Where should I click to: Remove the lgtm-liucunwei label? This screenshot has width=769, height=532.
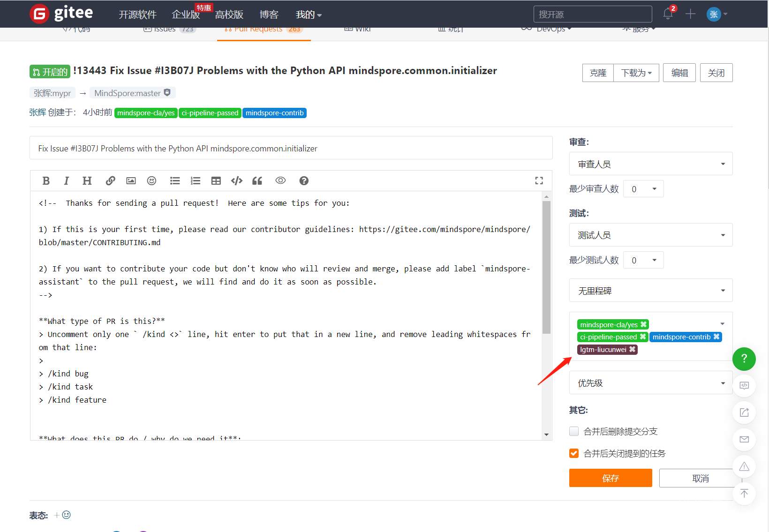tap(632, 349)
